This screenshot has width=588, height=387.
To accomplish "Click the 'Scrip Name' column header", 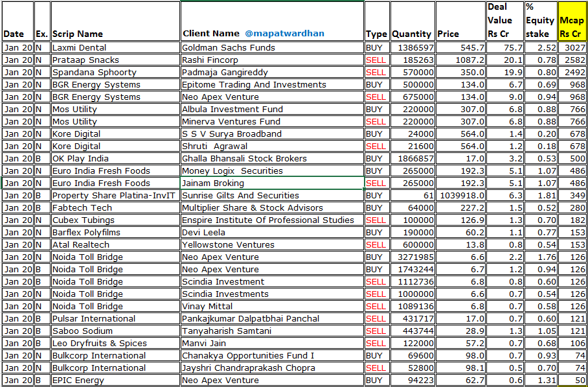I will [x=115, y=21].
